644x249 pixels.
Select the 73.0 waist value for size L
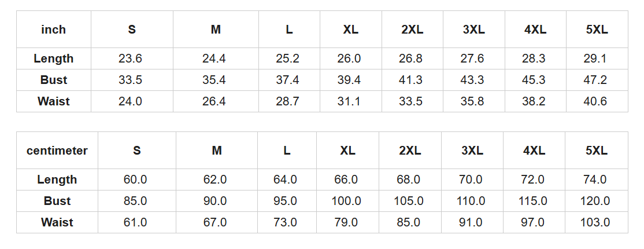[x=286, y=222]
